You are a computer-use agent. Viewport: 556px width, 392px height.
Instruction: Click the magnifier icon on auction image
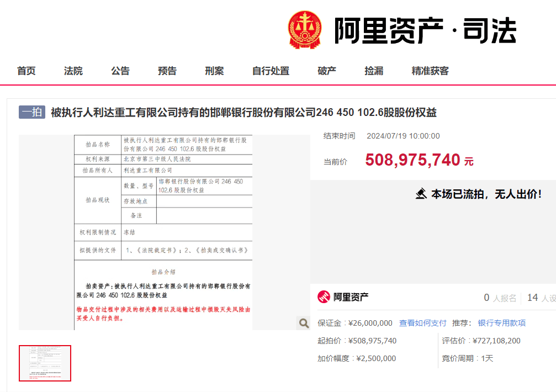[304, 323]
